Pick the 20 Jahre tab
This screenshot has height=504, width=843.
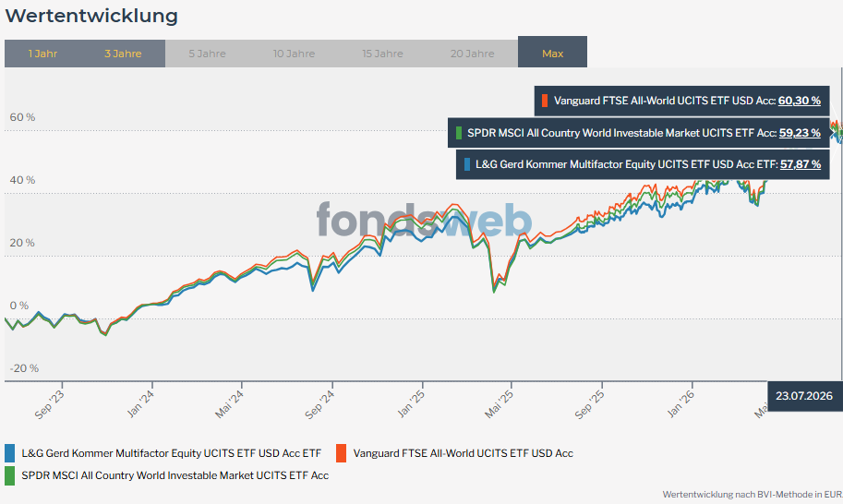click(x=472, y=54)
